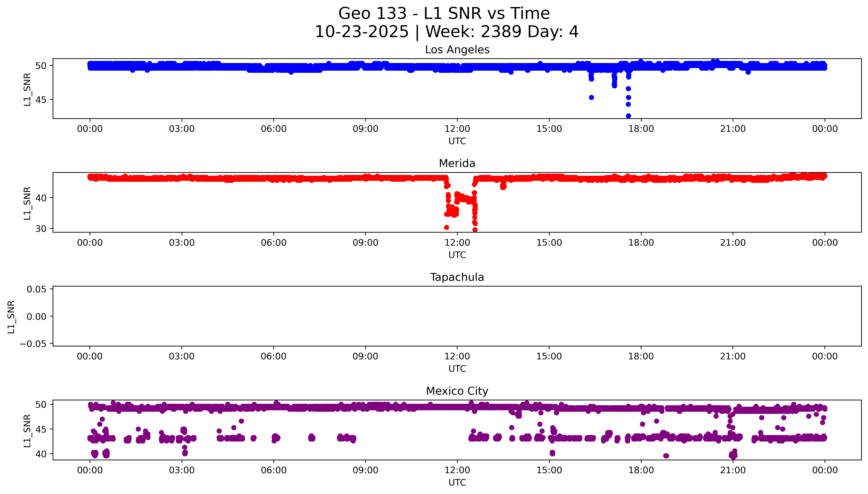Image resolution: width=868 pixels, height=494 pixels.
Task: Click the 21:00 tick label under Tapachula plot
Action: click(x=733, y=356)
